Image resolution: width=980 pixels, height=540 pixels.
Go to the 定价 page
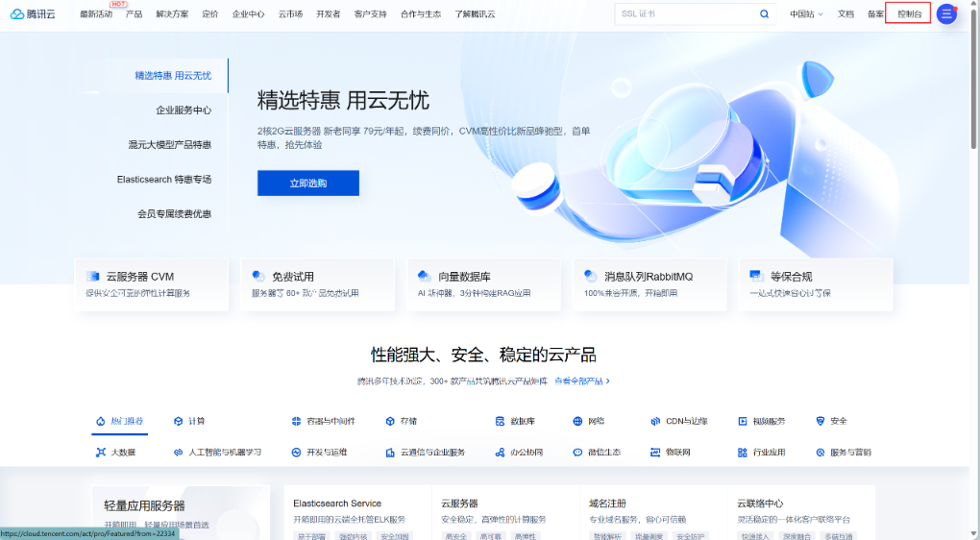(210, 13)
